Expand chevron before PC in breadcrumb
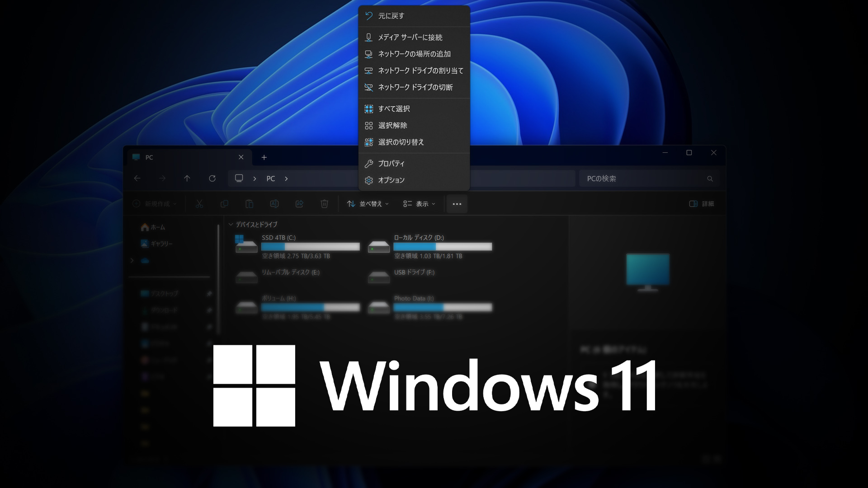 (255, 178)
